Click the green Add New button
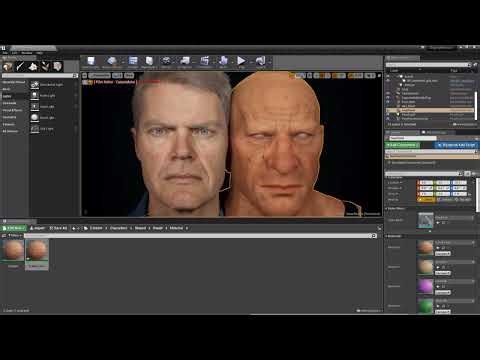 click(14, 228)
